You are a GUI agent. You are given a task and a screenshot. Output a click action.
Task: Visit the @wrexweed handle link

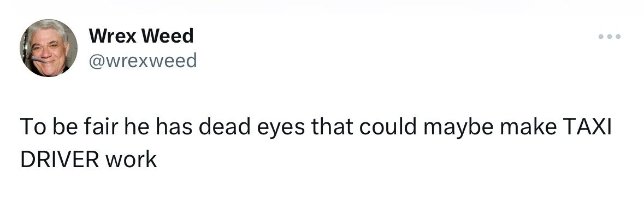pos(143,61)
